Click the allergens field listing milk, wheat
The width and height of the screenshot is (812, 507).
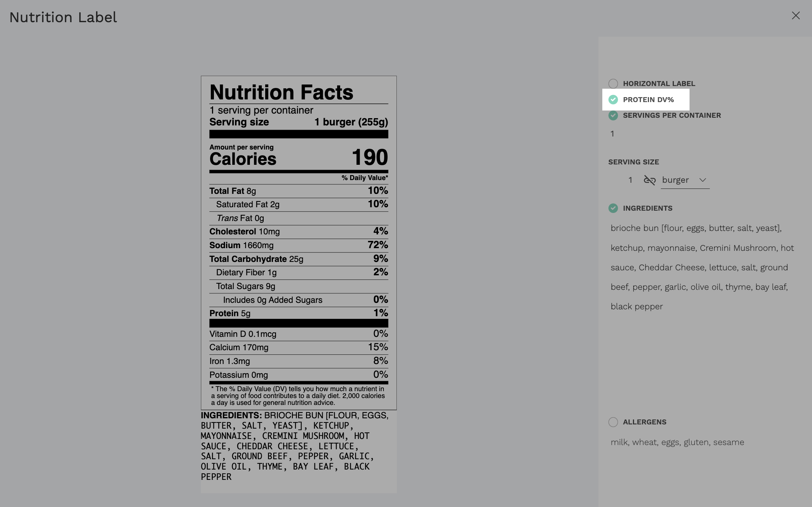pos(677,442)
